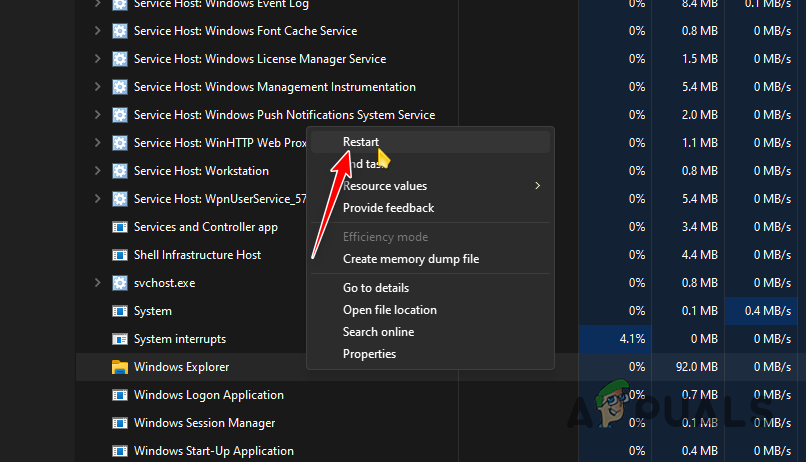Open the Resource values submenu arrow
Screen dimensions: 806x462
[538, 186]
